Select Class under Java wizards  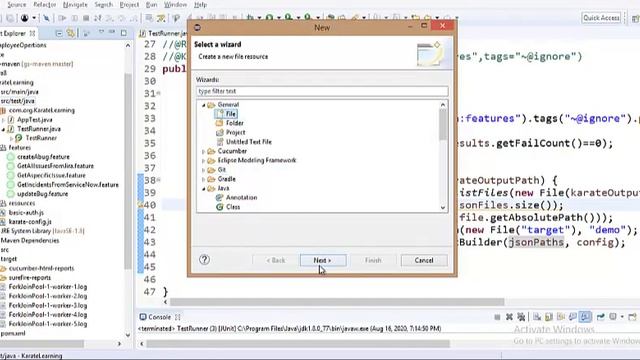[x=228, y=207]
